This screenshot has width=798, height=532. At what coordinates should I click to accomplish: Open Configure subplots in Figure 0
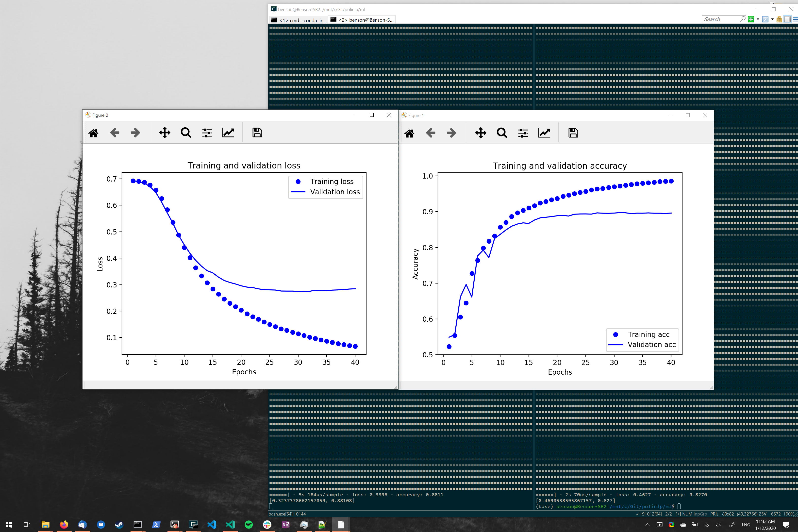tap(207, 133)
